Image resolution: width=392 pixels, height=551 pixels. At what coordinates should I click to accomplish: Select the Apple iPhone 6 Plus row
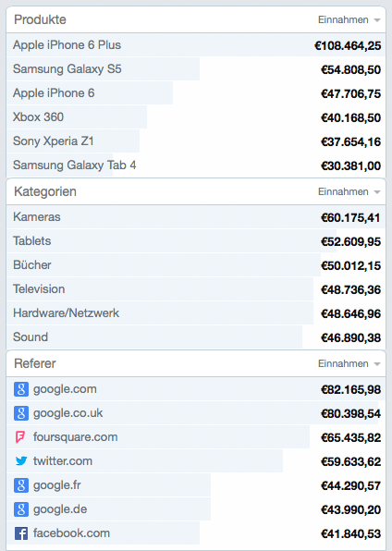[x=196, y=45]
